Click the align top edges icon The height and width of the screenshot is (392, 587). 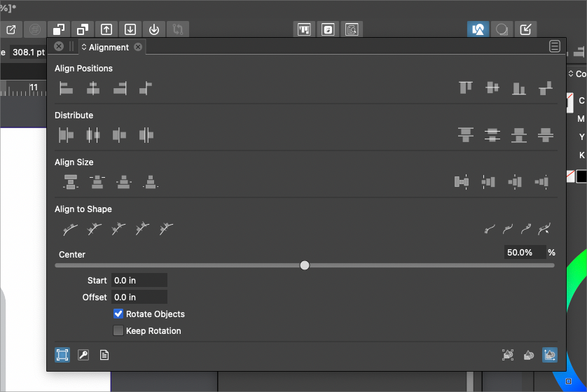point(466,88)
